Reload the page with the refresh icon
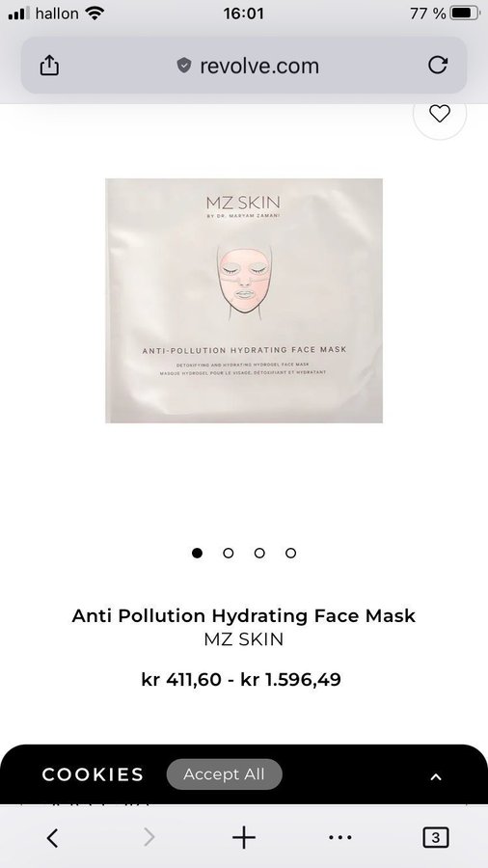The height and width of the screenshot is (868, 488). coord(438,65)
